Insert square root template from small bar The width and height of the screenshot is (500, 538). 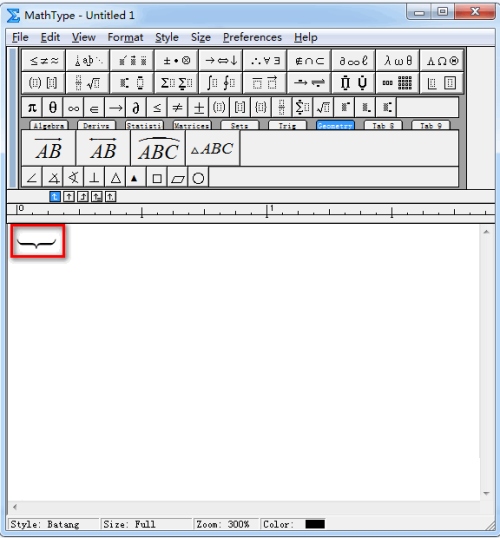[x=323, y=108]
